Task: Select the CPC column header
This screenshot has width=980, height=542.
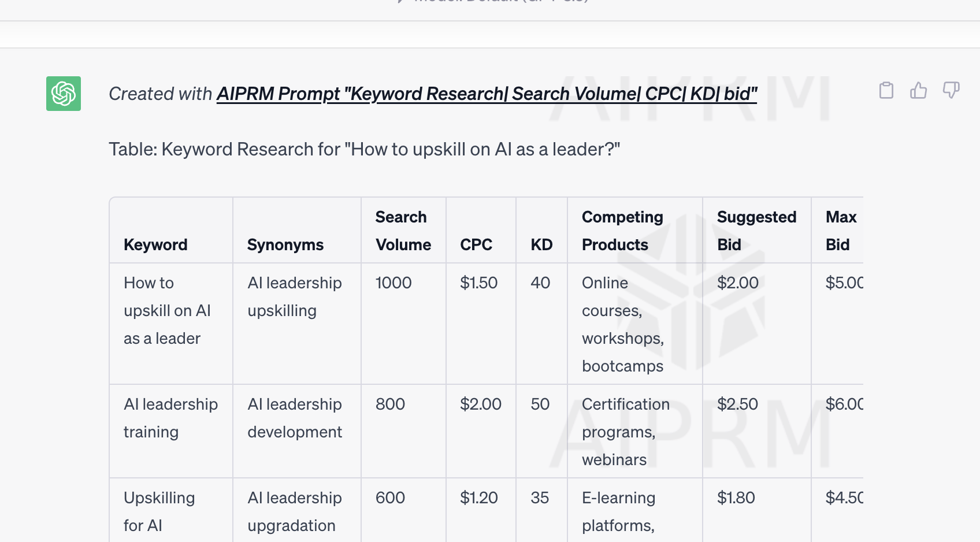Action: [476, 244]
